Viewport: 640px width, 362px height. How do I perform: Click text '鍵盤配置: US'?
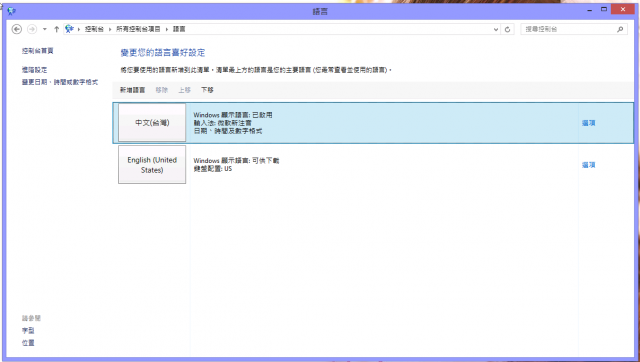point(213,169)
